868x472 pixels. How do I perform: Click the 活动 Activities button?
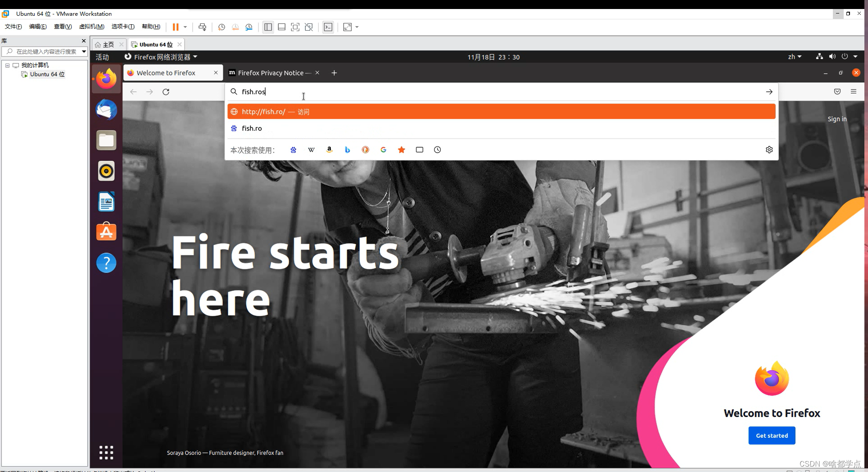click(x=102, y=57)
